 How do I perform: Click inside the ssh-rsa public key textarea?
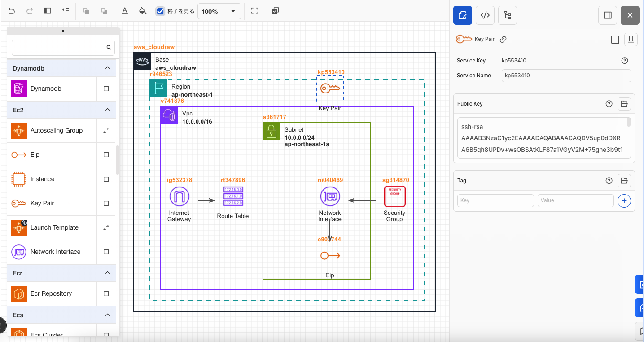point(542,138)
